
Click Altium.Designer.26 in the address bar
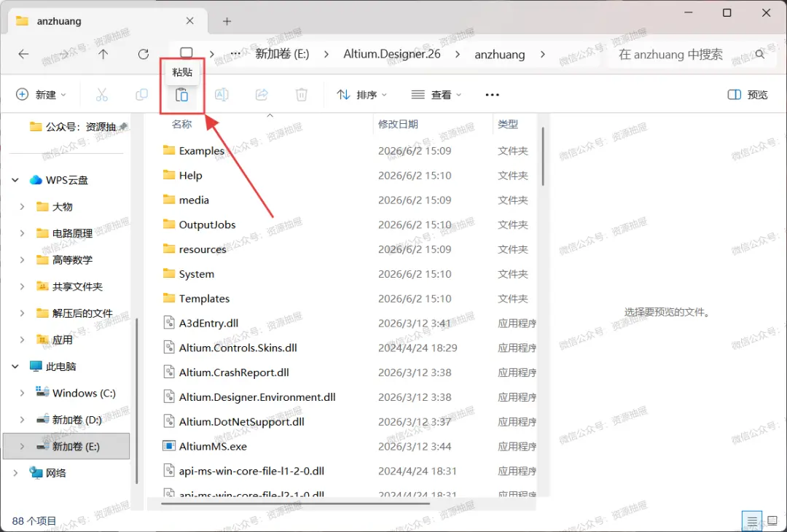pyautogui.click(x=392, y=54)
